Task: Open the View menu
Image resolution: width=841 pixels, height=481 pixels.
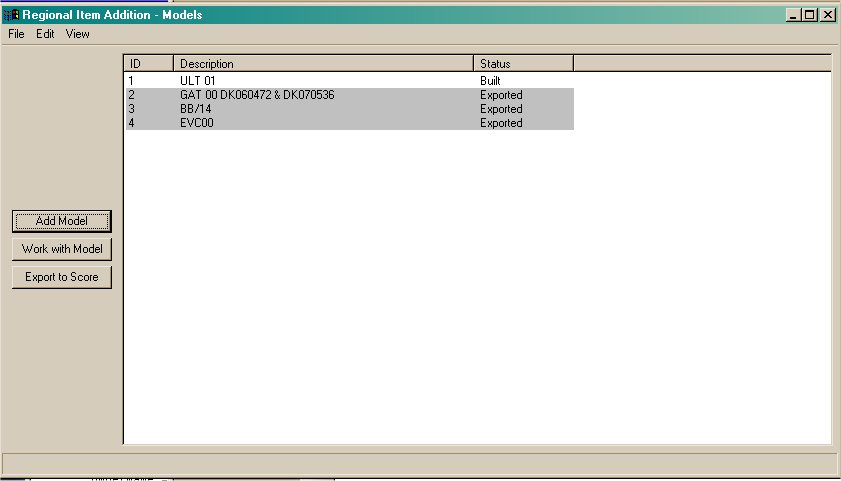Action: click(x=77, y=34)
